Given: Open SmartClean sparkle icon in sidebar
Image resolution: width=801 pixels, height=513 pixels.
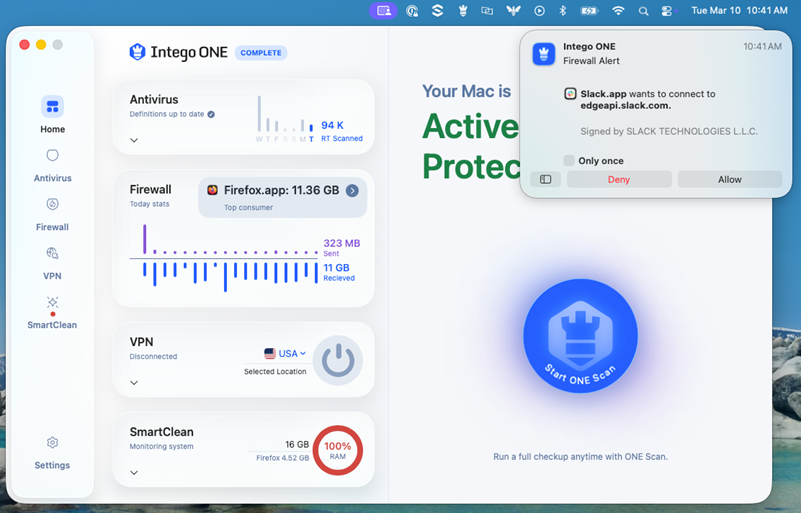Looking at the screenshot, I should [x=52, y=302].
